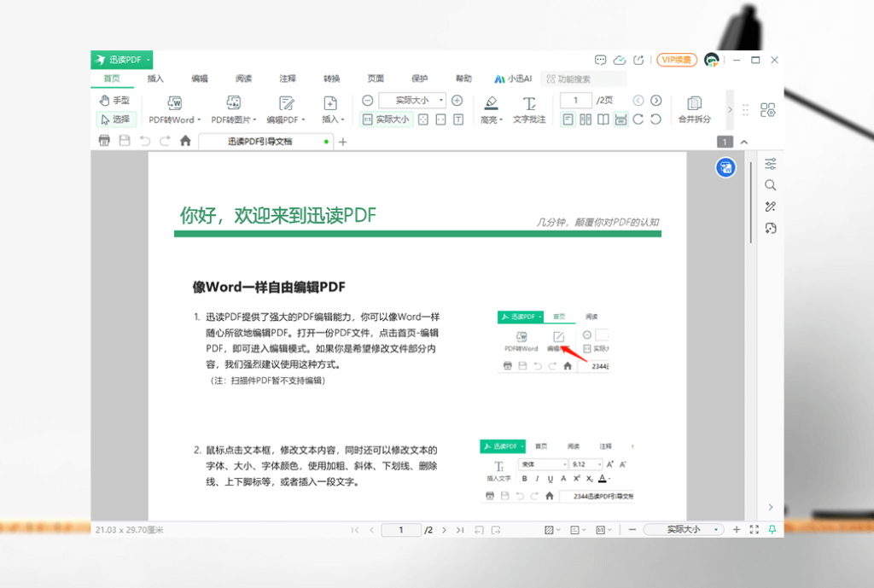Toggle book reading view layout
874x588 pixels.
(603, 119)
